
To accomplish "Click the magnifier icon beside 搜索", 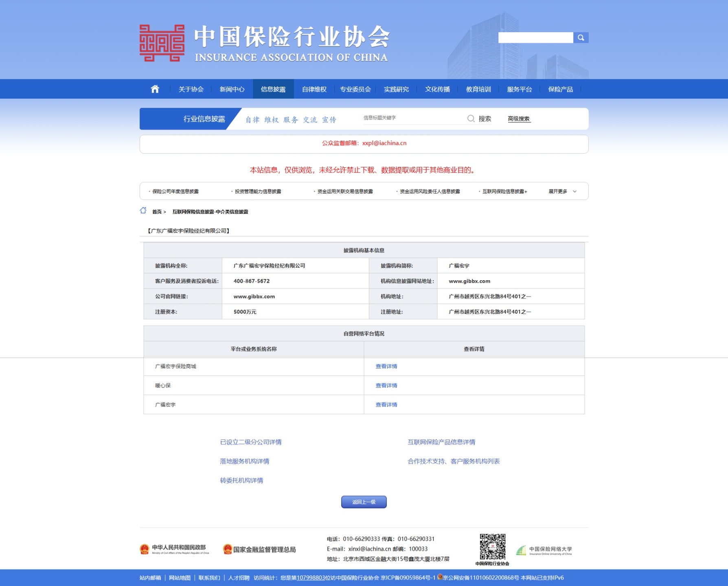I will pos(471,119).
